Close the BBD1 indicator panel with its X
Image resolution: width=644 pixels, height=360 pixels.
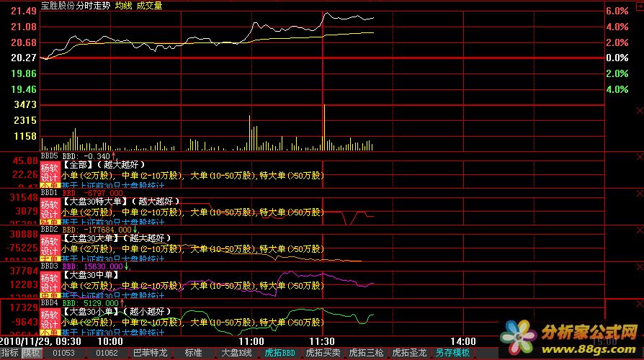point(640,194)
